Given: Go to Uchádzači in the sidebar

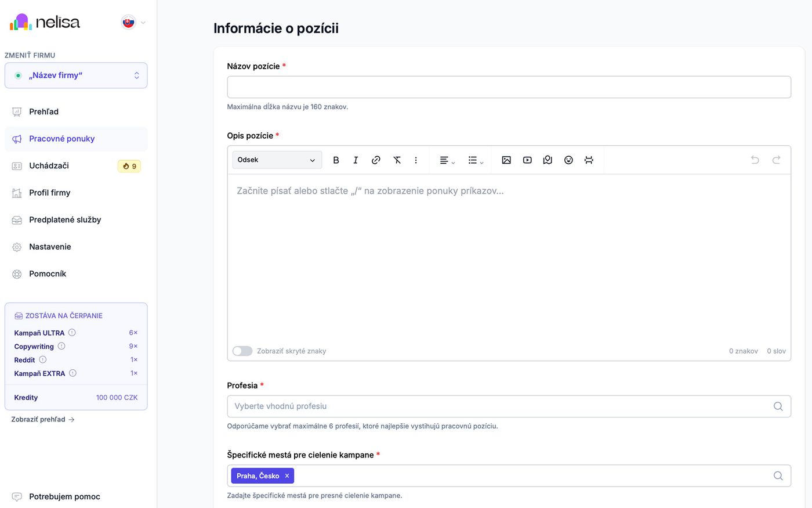Looking at the screenshot, I should 49,166.
